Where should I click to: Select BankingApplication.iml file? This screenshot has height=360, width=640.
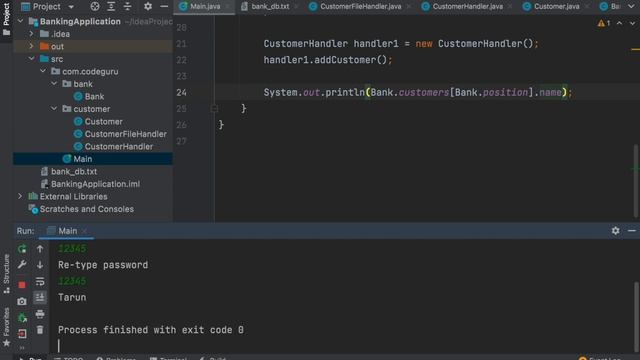[90, 184]
